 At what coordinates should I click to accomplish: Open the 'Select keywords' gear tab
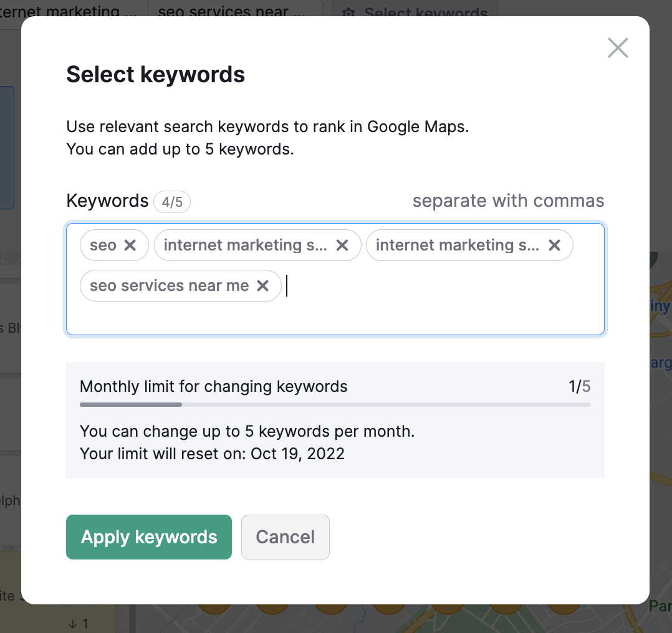tap(415, 10)
